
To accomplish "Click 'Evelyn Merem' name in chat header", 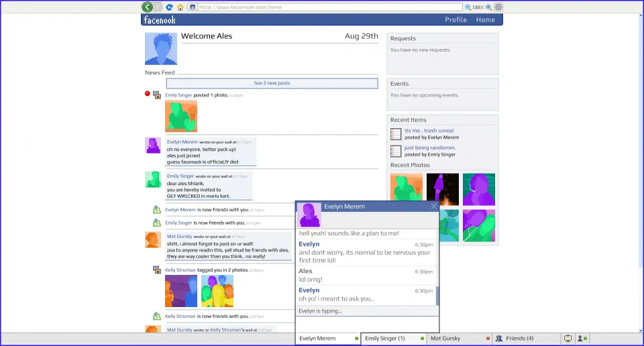I will click(344, 207).
